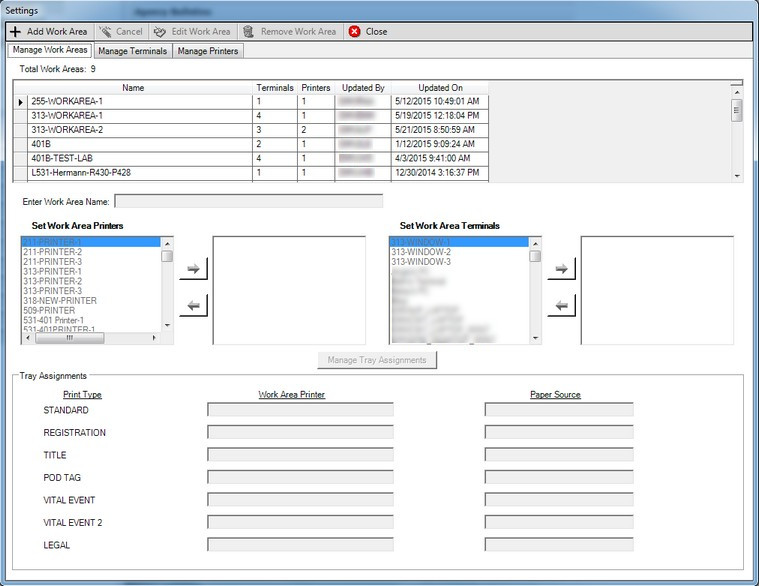Image resolution: width=759 pixels, height=586 pixels.
Task: Select 211-PRINTER-3 in printers list
Action: 91,262
